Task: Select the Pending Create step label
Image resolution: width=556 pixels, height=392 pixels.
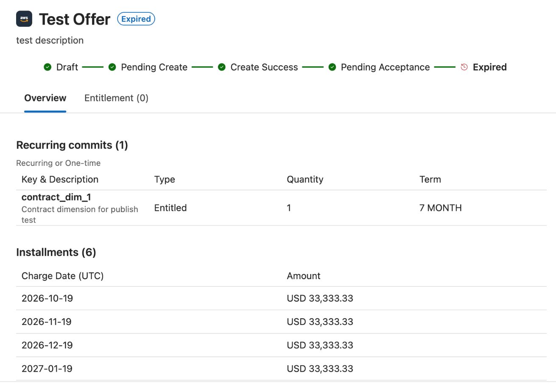Action: [154, 67]
